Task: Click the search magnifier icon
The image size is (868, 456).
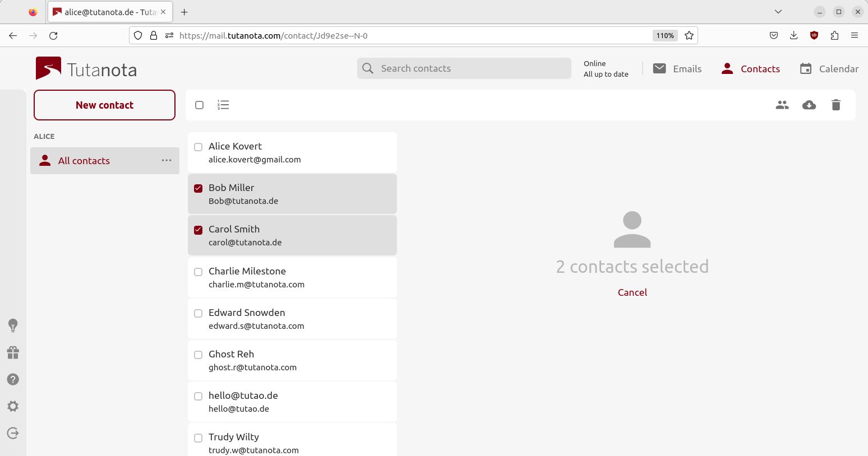Action: [x=368, y=68]
